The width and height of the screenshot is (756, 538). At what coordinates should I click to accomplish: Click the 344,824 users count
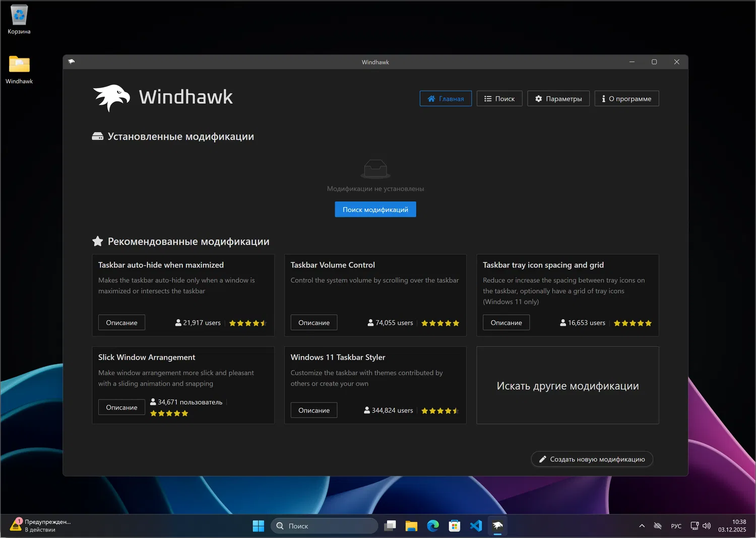pyautogui.click(x=389, y=411)
